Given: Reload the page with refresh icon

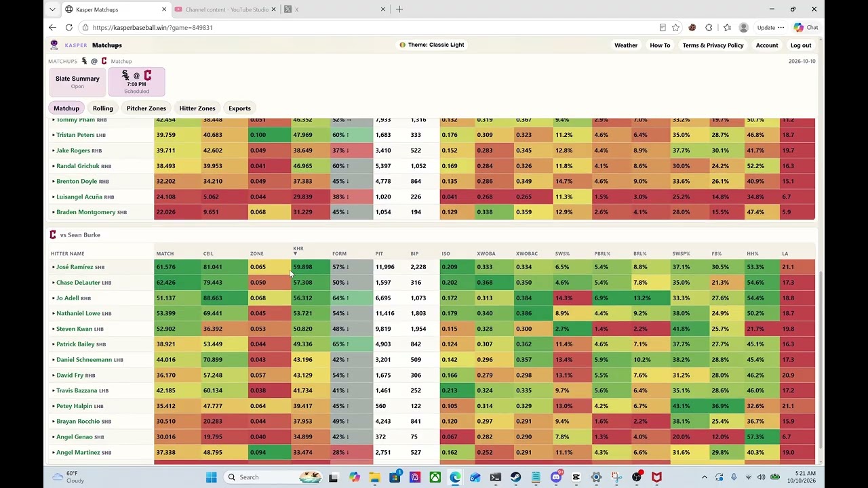Looking at the screenshot, I should click(x=68, y=28).
